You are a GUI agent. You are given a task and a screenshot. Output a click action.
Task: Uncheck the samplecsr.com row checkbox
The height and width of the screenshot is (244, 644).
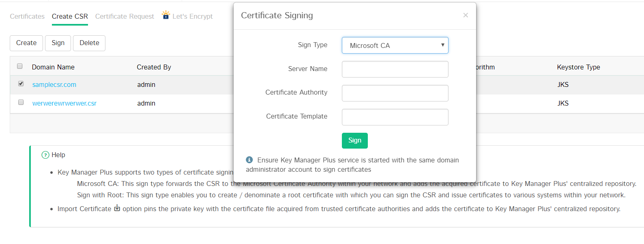point(21,84)
